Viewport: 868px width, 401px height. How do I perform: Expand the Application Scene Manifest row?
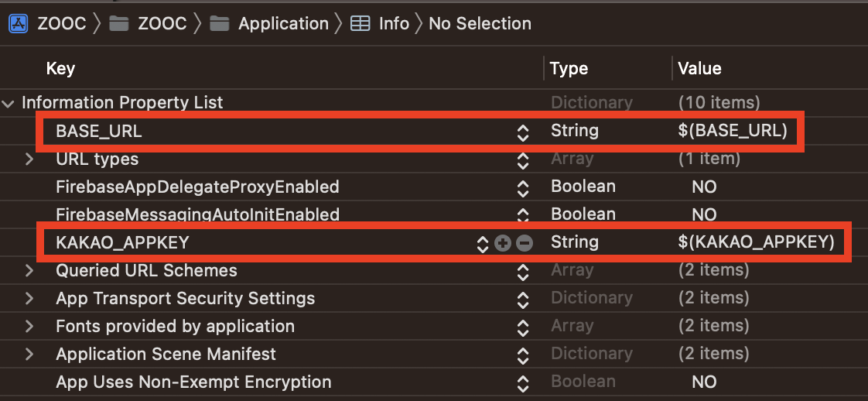coord(29,355)
